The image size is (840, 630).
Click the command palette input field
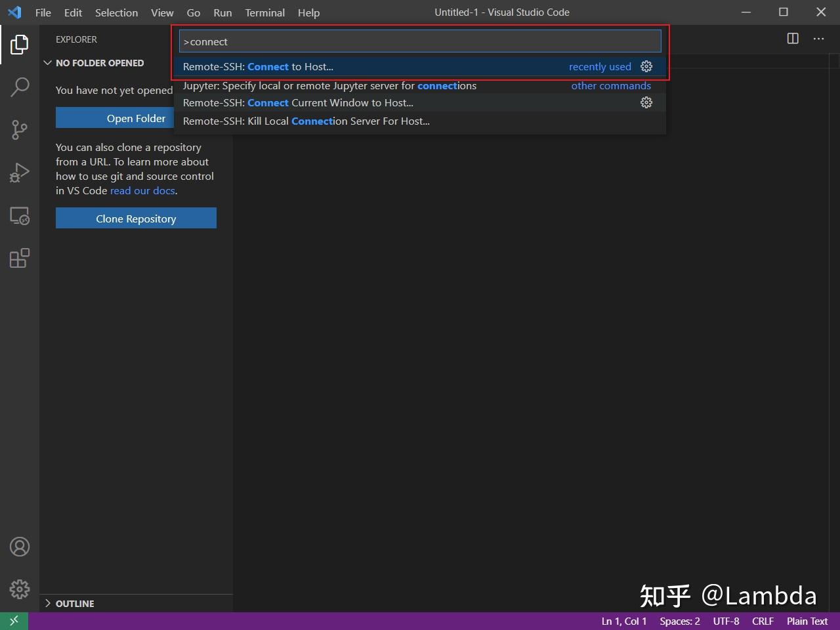tap(420, 41)
